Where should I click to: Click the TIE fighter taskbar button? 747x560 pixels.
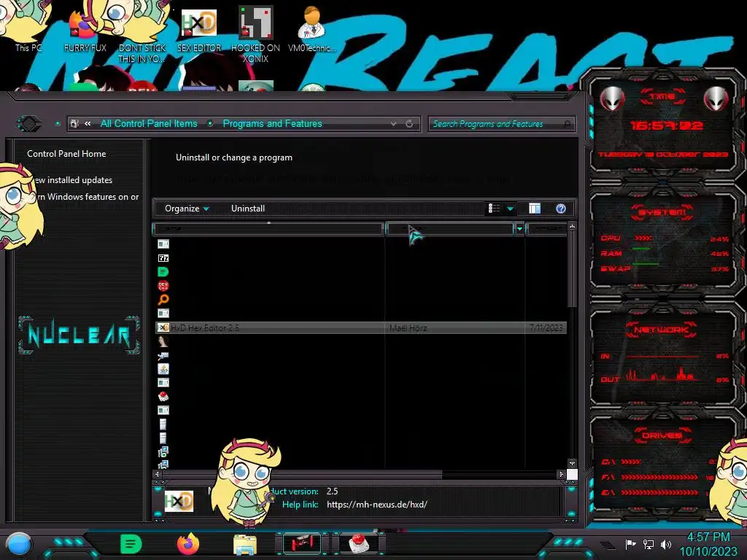coord(302,544)
